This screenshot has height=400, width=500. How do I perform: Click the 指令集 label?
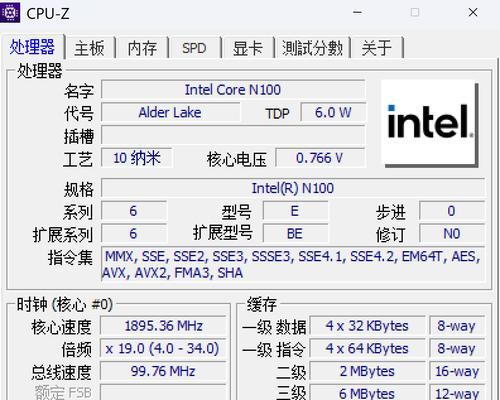pos(70,258)
